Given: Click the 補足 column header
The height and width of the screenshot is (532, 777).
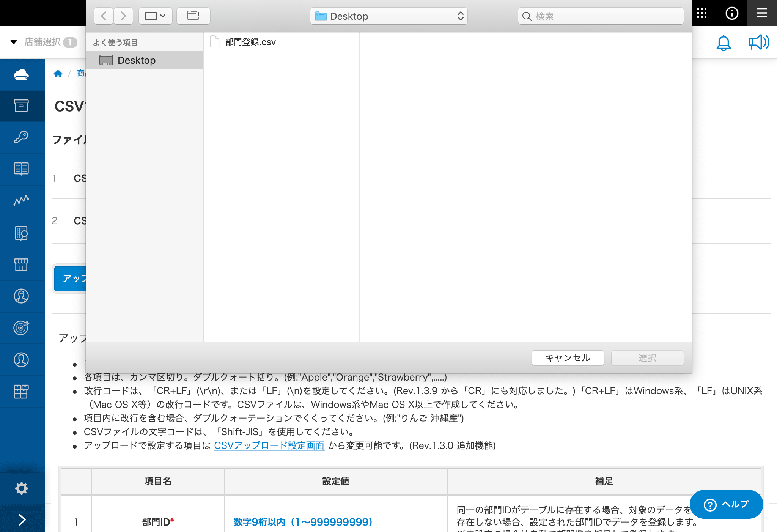Looking at the screenshot, I should 604,481.
